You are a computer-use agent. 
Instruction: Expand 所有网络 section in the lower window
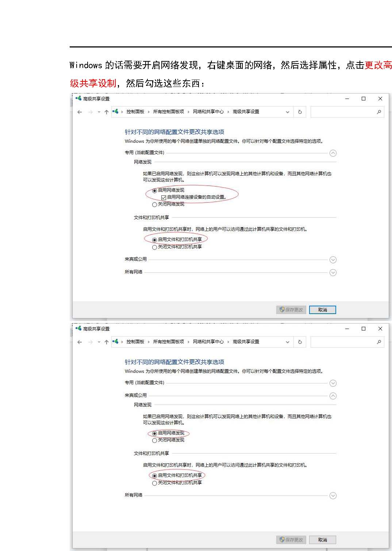point(333,495)
